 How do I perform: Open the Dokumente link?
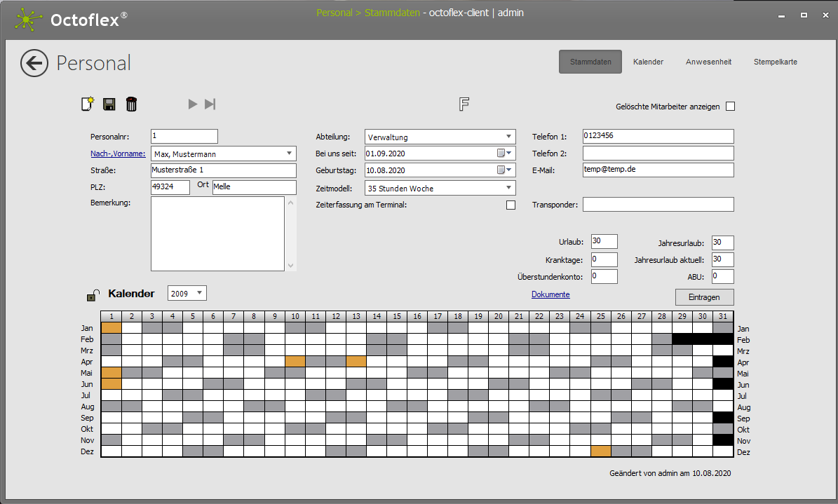click(550, 294)
